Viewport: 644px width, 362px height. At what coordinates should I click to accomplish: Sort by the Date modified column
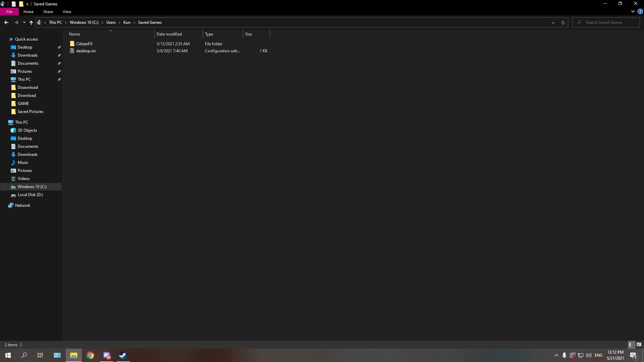point(169,34)
